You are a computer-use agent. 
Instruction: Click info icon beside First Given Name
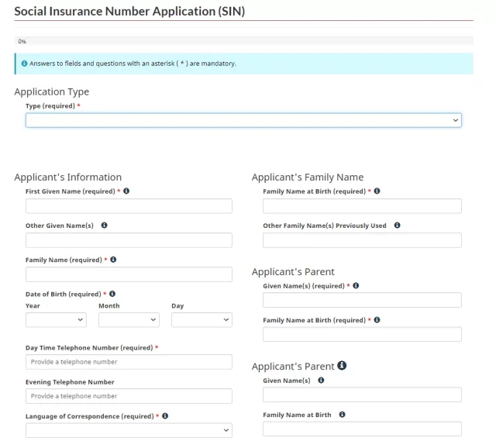126,191
